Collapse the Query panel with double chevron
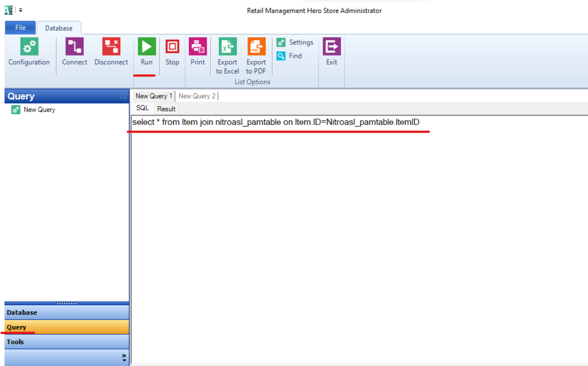The image size is (588, 366). click(x=122, y=96)
